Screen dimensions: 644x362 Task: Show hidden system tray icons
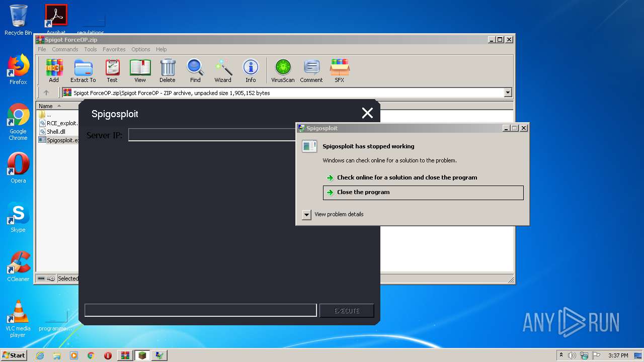(x=561, y=355)
